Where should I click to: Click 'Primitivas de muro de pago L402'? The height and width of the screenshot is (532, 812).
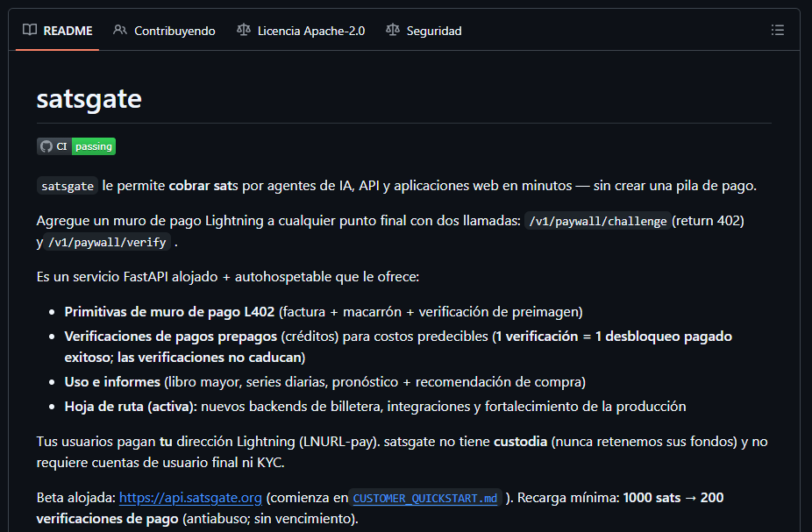tap(169, 311)
